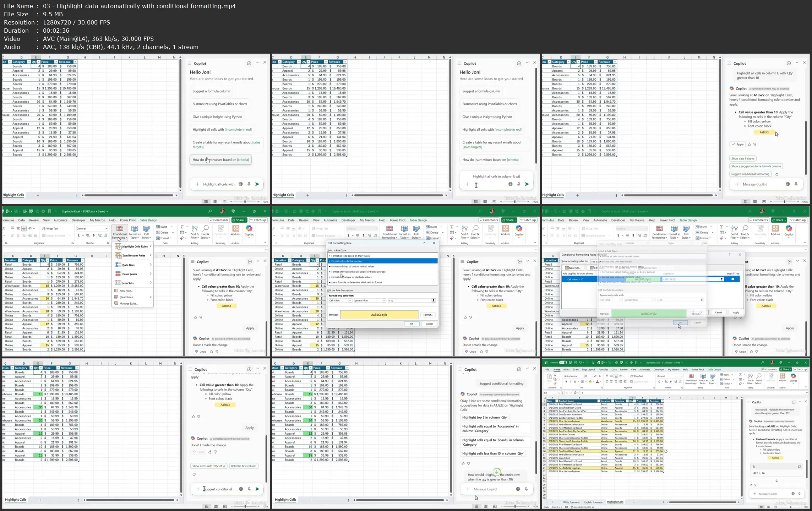Click the Format Painter brush icon

[x=555, y=384]
